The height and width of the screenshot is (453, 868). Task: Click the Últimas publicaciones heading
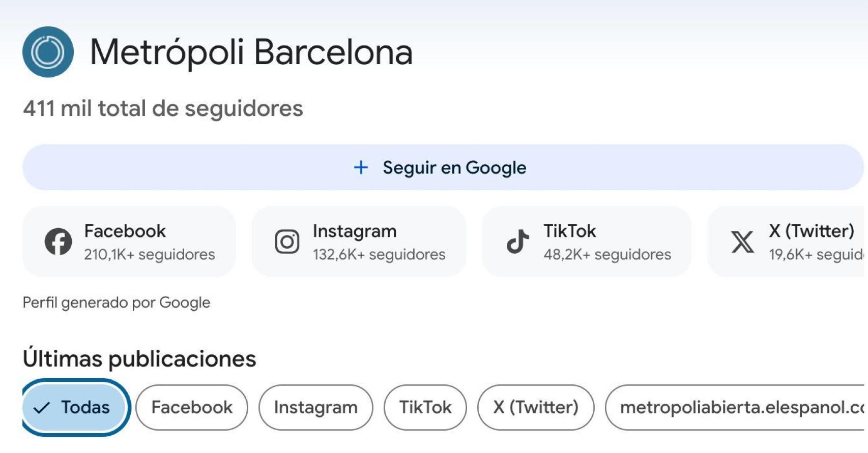pyautogui.click(x=140, y=359)
